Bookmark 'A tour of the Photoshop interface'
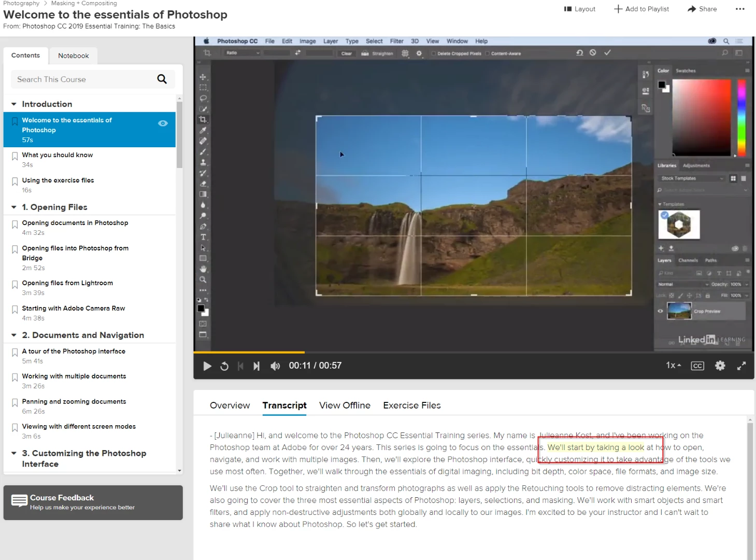The width and height of the screenshot is (756, 560). [15, 353]
